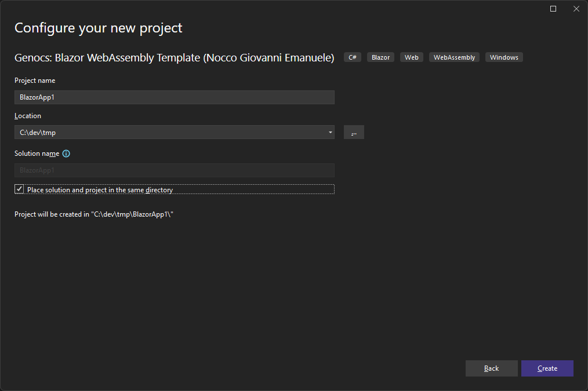Click the Location path combo box
Viewport: 588px width, 391px height.
click(168, 133)
